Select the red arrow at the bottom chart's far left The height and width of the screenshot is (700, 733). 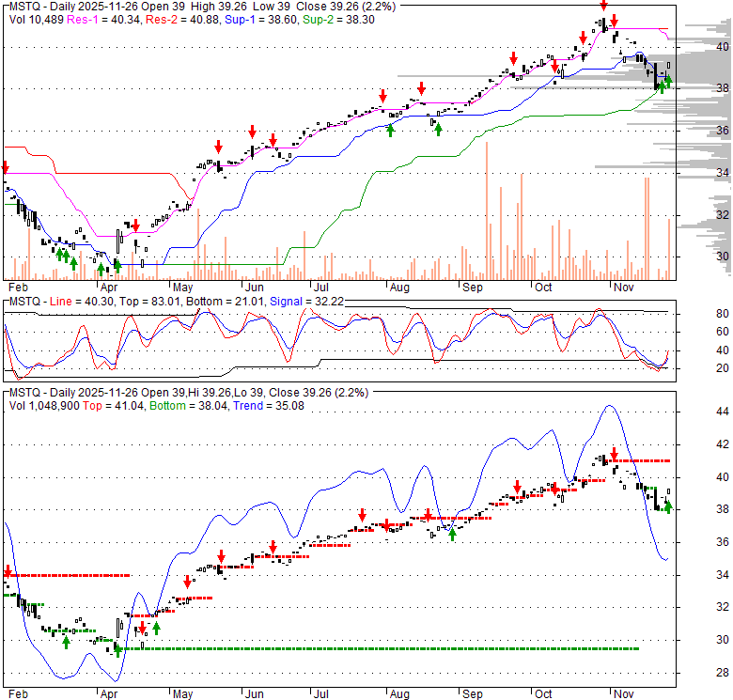tap(8, 572)
